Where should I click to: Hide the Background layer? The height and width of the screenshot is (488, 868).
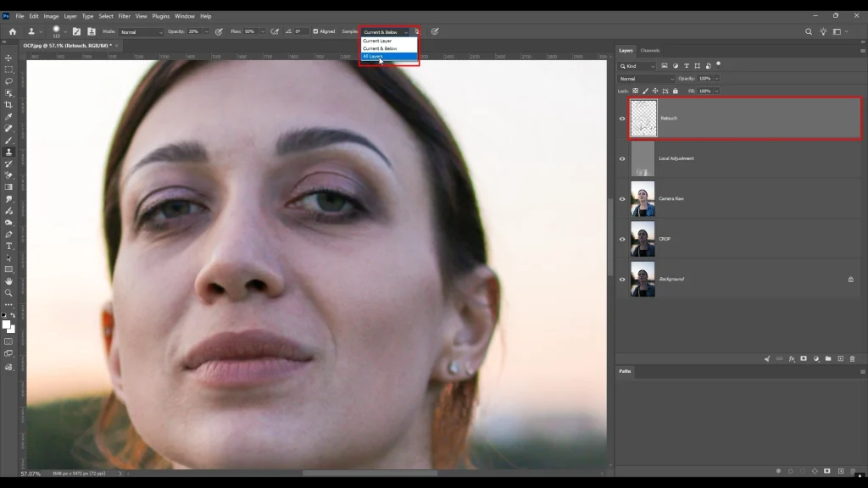point(622,280)
